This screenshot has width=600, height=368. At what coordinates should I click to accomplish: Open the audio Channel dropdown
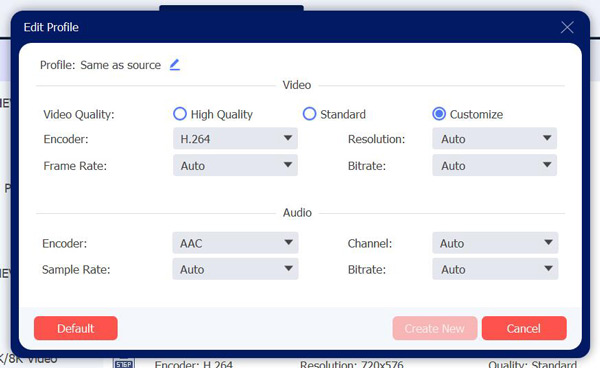tap(495, 243)
